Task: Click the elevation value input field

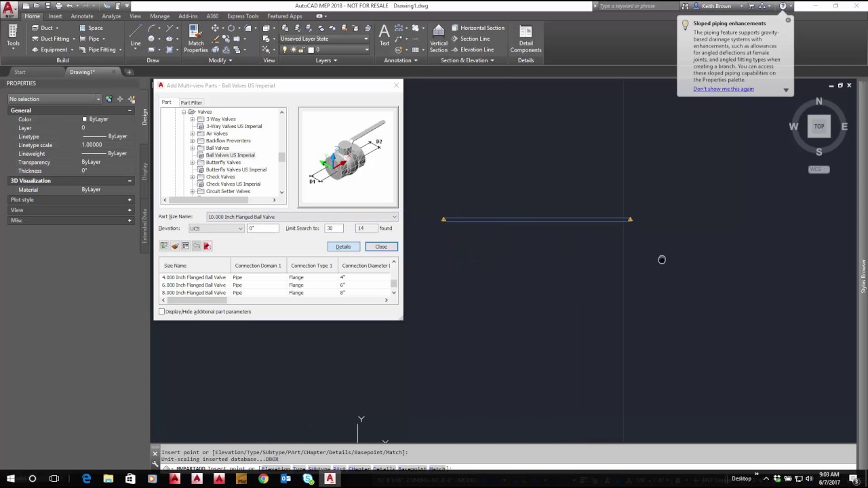Action: 263,228
